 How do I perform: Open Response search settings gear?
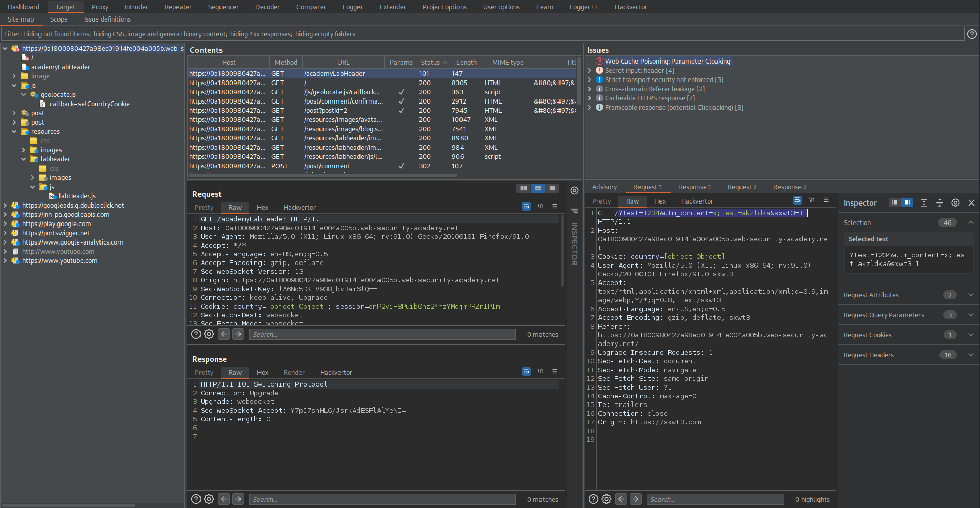[209, 499]
